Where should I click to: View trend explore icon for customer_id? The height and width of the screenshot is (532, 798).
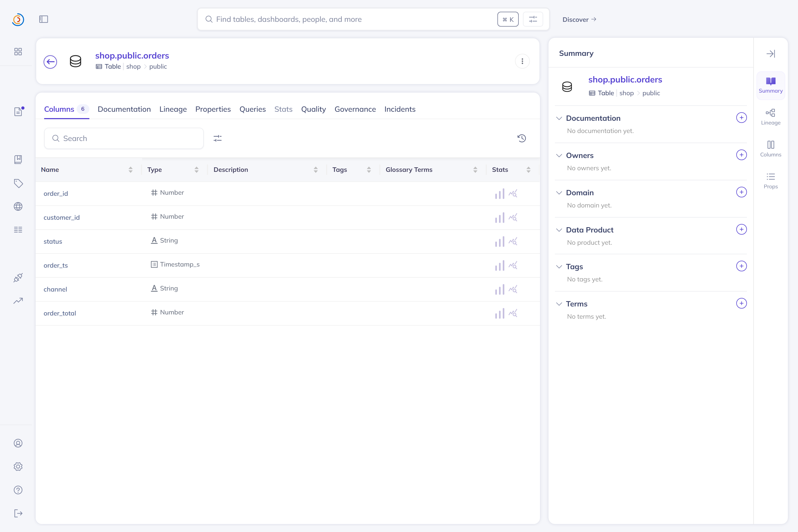pyautogui.click(x=513, y=218)
